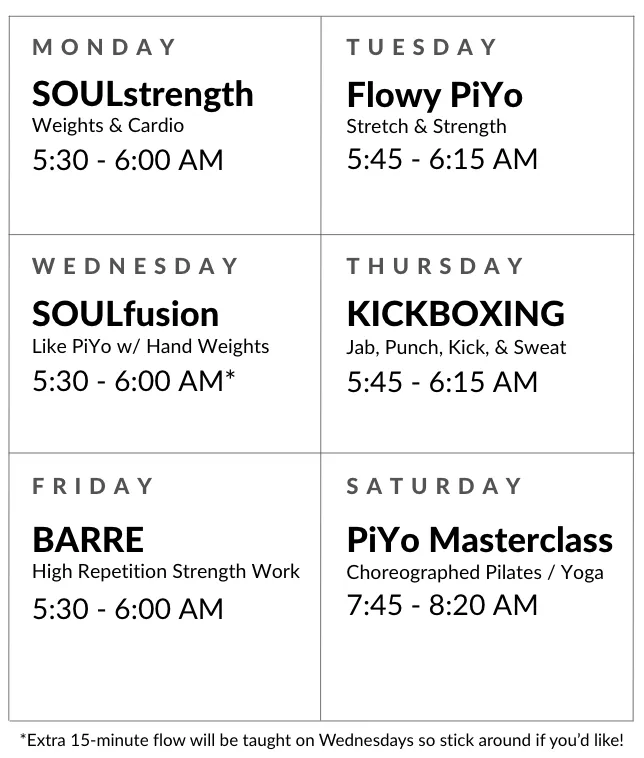Select the 7:45 - 8:20 AM time
The height and width of the screenshot is (758, 644).
coord(442,605)
